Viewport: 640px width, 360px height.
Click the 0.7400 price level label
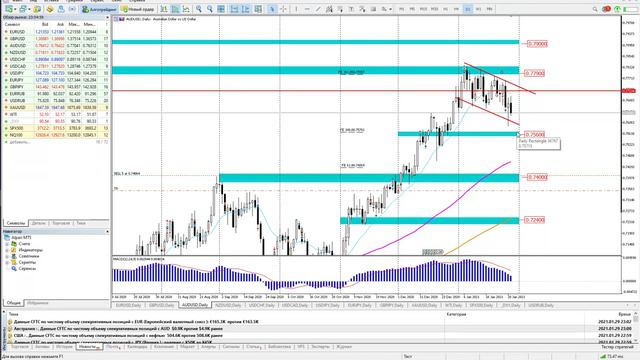(x=537, y=177)
